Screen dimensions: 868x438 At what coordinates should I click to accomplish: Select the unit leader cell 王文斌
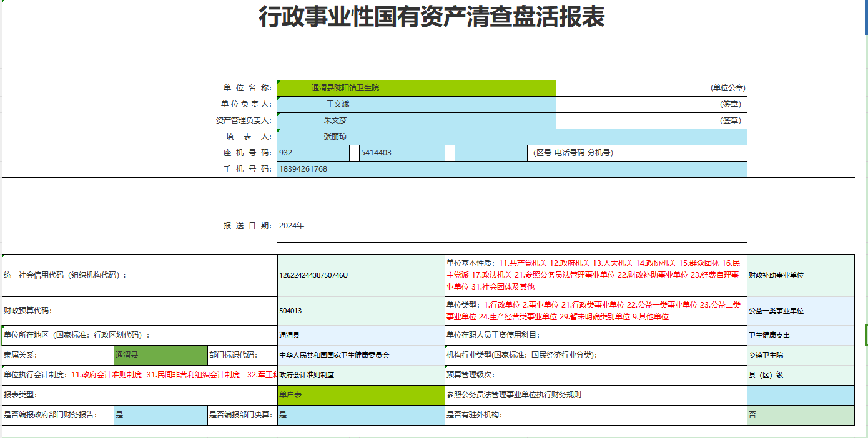416,104
